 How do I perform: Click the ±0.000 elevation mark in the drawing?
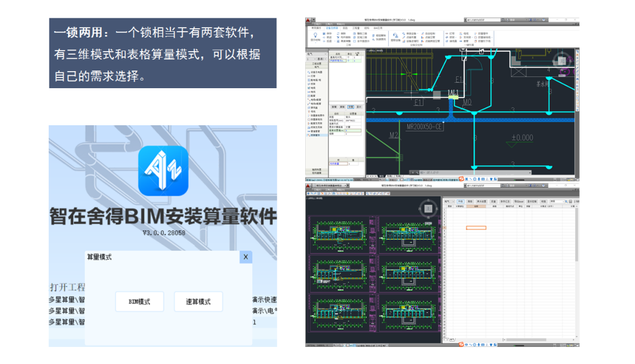tap(522, 138)
